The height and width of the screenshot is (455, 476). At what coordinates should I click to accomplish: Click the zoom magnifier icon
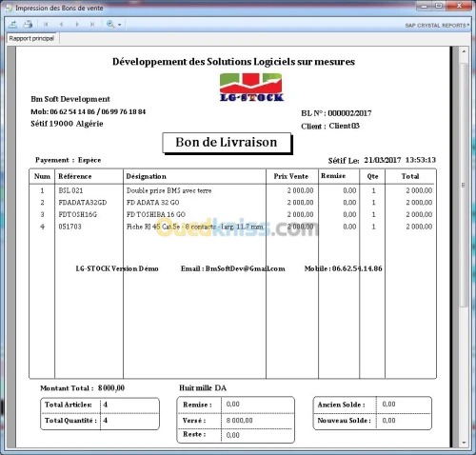pos(110,24)
